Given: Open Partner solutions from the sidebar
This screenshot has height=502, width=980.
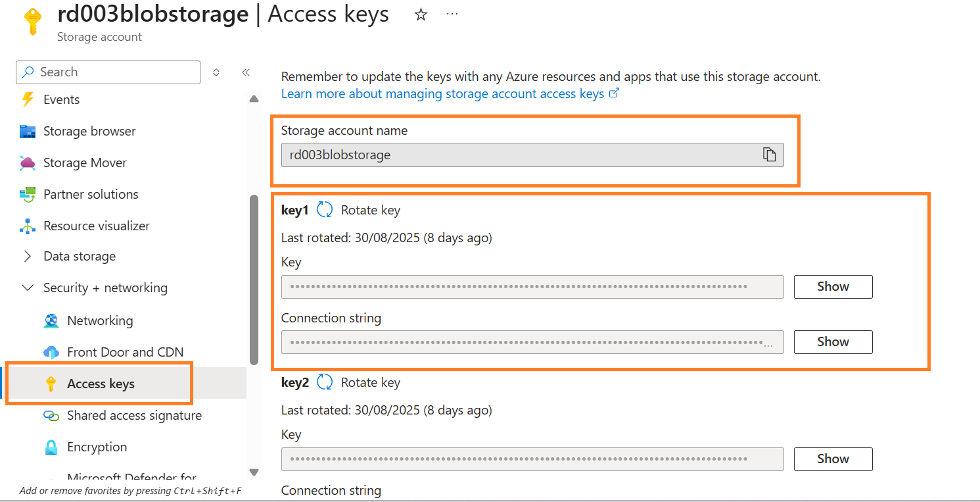Looking at the screenshot, I should click(x=28, y=194).
